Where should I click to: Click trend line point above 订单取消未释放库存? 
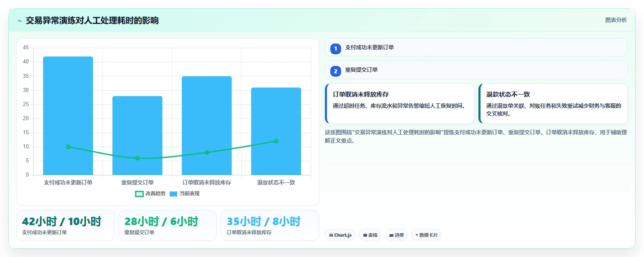click(207, 153)
